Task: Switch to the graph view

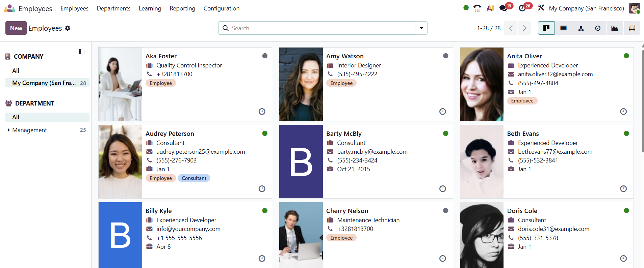Action: [615, 28]
